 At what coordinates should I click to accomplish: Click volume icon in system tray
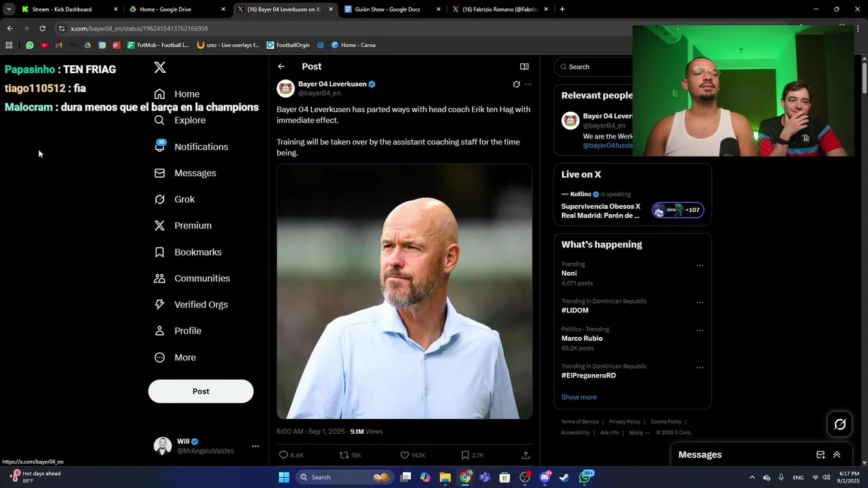pos(826,477)
